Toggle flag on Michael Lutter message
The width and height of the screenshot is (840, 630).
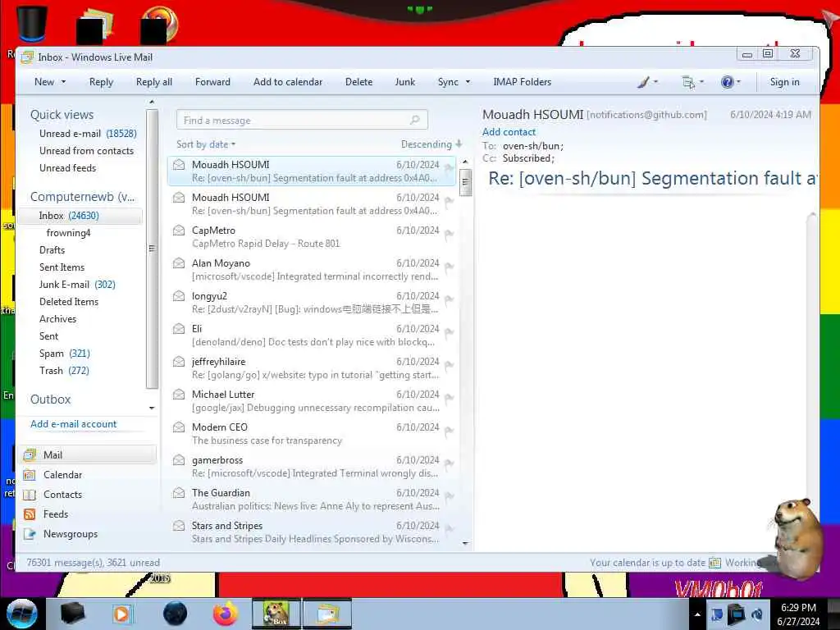point(449,398)
